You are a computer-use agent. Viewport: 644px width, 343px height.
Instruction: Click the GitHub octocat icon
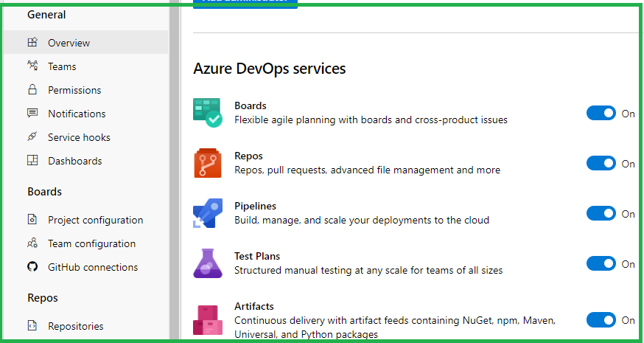(x=32, y=266)
